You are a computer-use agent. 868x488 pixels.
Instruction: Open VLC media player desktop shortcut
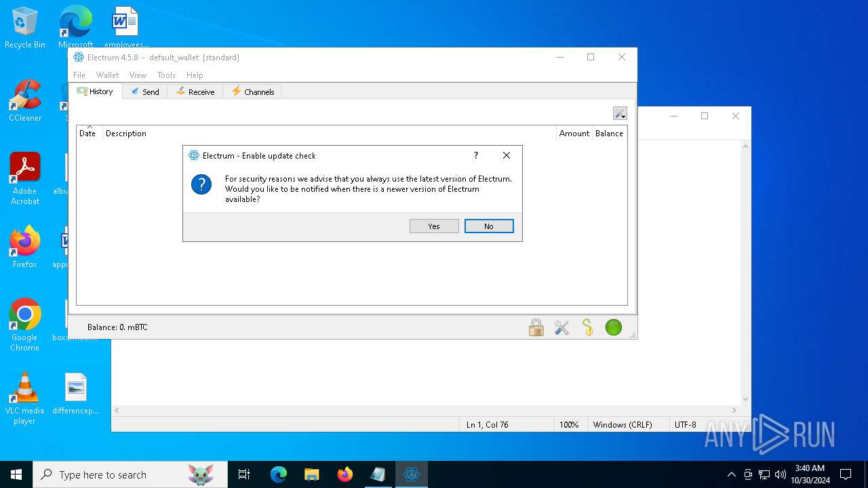point(25,399)
